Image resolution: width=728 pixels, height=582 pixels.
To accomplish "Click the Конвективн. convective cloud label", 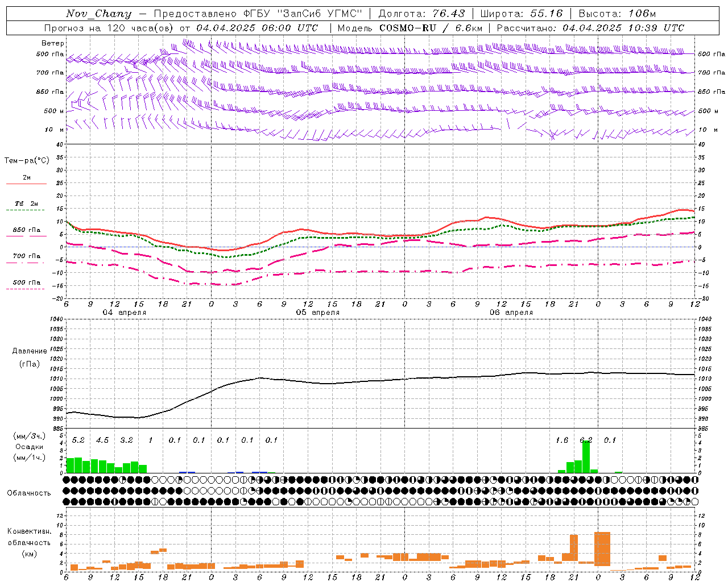I will [29, 531].
